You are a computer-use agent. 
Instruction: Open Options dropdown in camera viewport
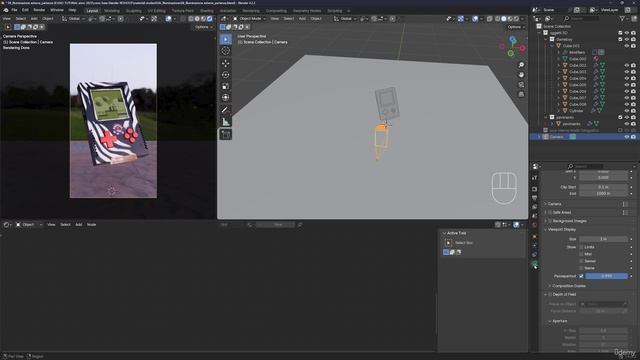203,27
